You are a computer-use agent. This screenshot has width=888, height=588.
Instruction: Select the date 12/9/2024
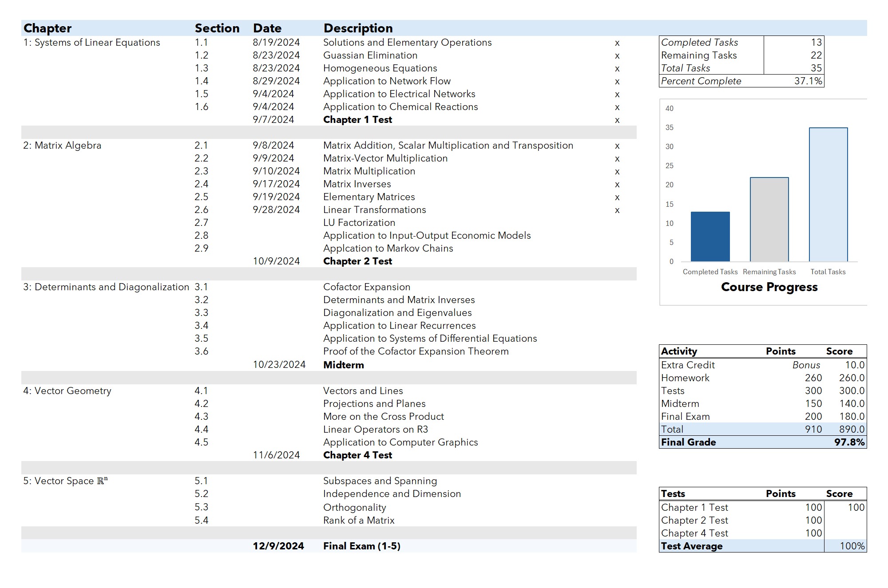278,546
